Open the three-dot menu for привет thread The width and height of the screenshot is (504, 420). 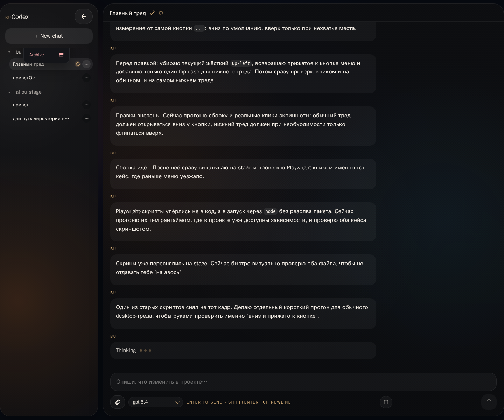[86, 105]
